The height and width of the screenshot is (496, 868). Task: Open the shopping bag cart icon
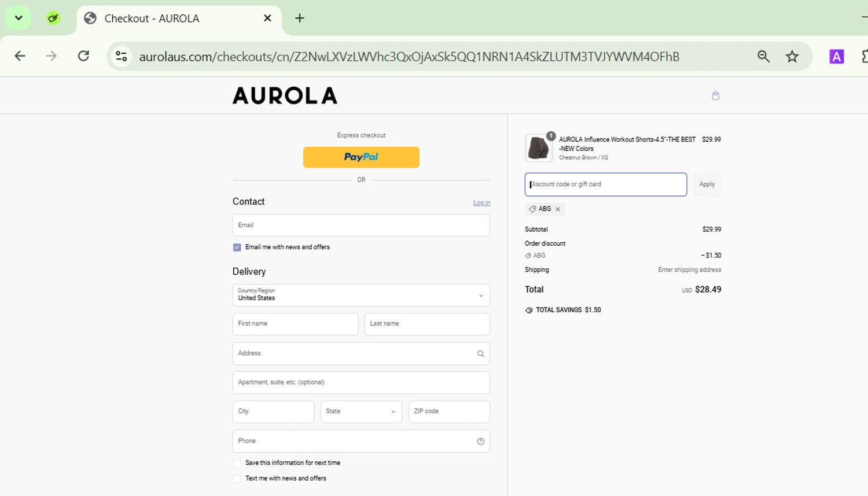coord(716,95)
